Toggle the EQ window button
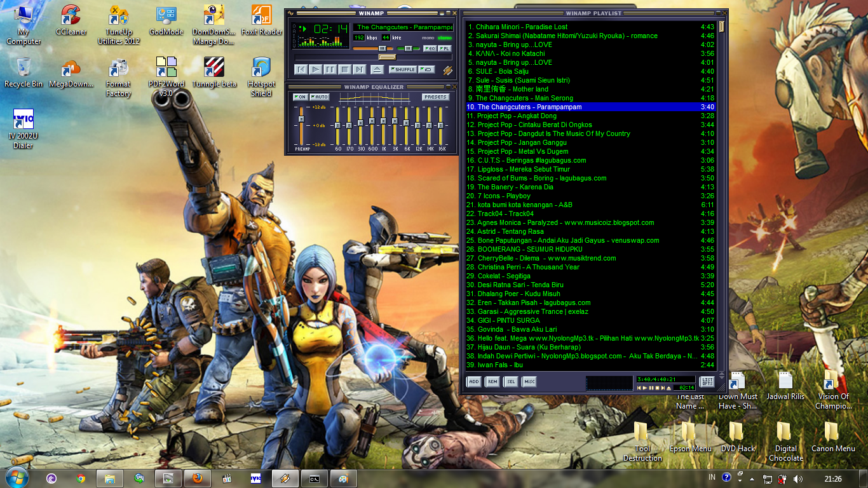The height and width of the screenshot is (488, 868). coord(430,48)
